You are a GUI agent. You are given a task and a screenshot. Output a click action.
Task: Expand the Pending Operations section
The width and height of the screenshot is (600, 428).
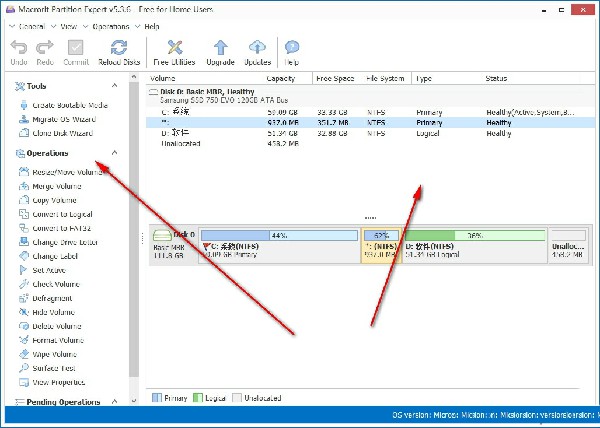coord(114,402)
